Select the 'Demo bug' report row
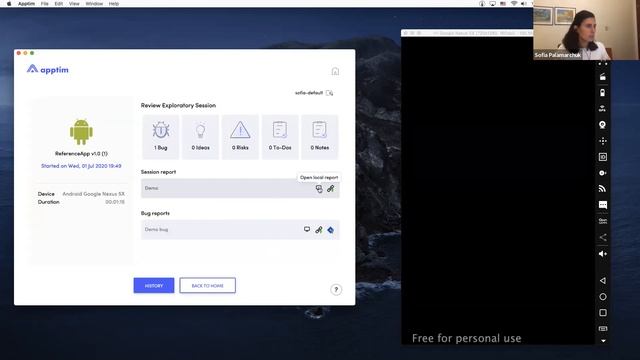The width and height of the screenshot is (640, 360). (240, 230)
